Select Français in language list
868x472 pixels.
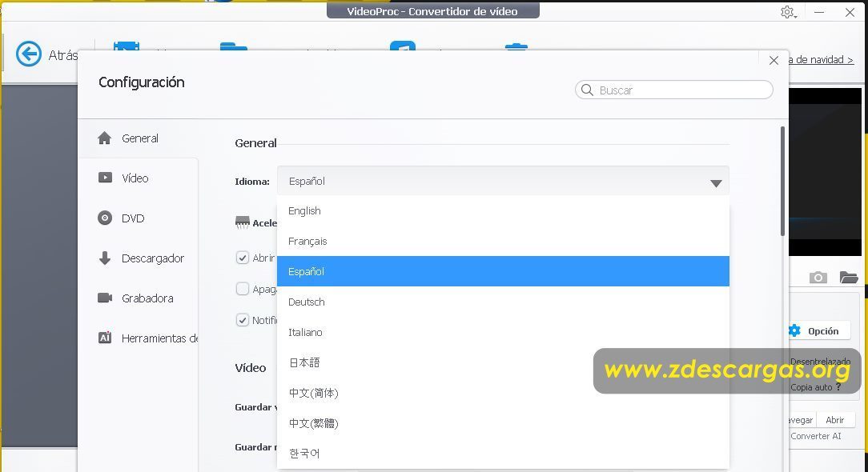pos(503,242)
